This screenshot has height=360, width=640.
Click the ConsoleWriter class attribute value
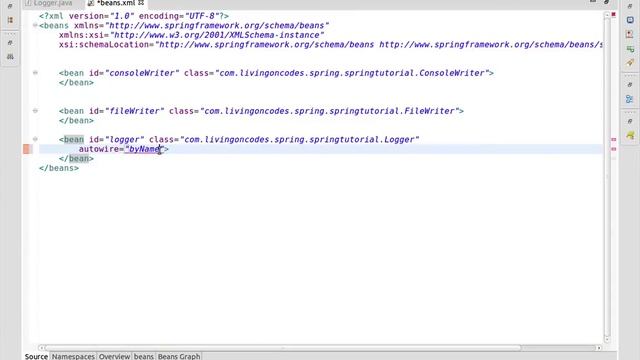(x=352, y=73)
